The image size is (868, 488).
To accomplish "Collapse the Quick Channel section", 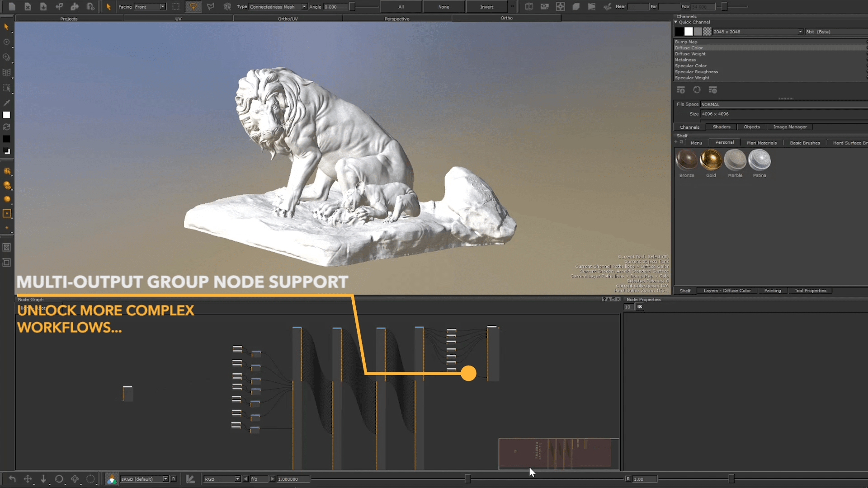I will [x=676, y=22].
